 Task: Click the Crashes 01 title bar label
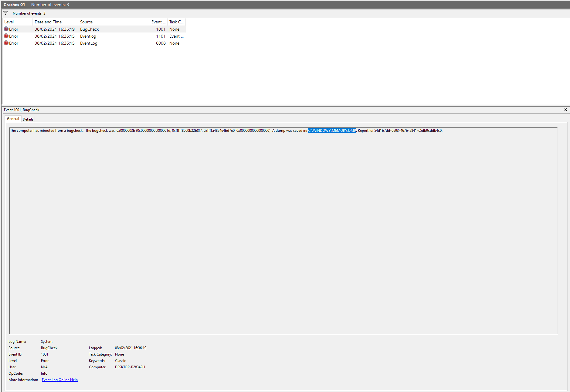(x=14, y=4)
